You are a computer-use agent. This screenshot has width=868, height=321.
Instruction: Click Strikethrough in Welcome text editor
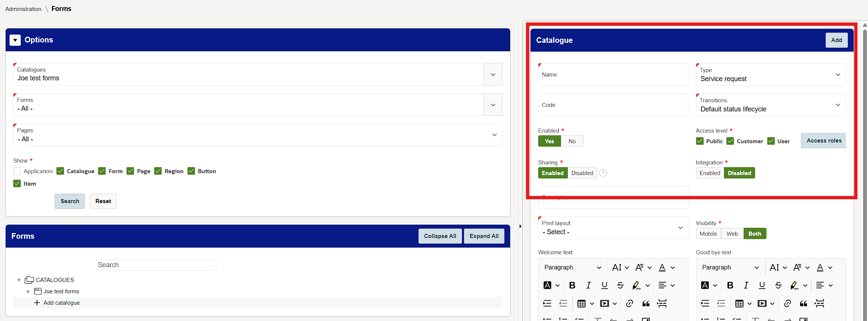click(x=620, y=285)
